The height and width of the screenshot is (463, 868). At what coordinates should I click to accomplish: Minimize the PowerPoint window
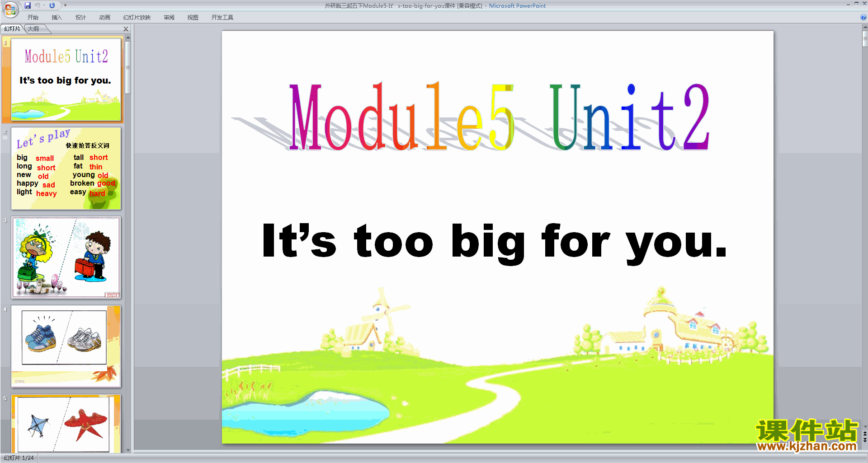[x=848, y=4]
